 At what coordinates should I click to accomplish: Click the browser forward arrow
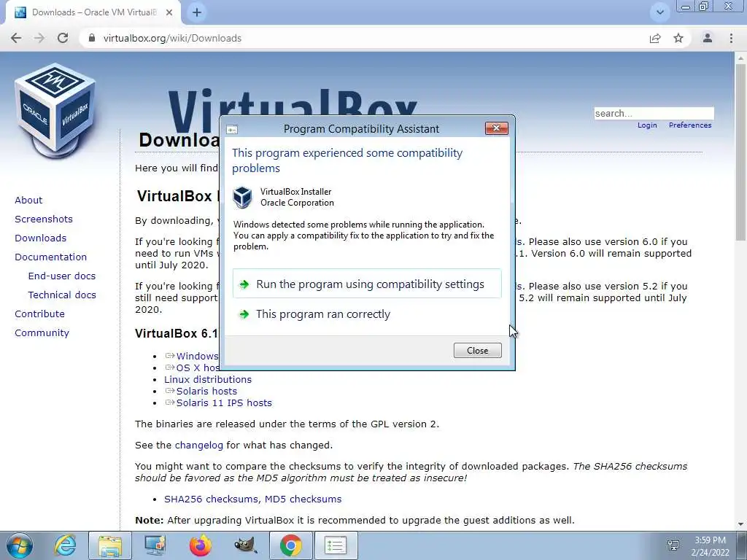[x=39, y=38]
